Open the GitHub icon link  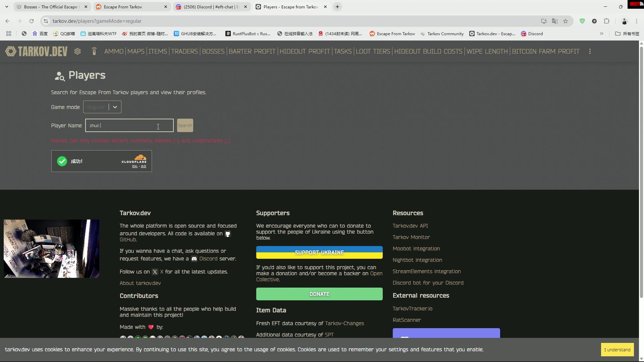[x=228, y=234]
